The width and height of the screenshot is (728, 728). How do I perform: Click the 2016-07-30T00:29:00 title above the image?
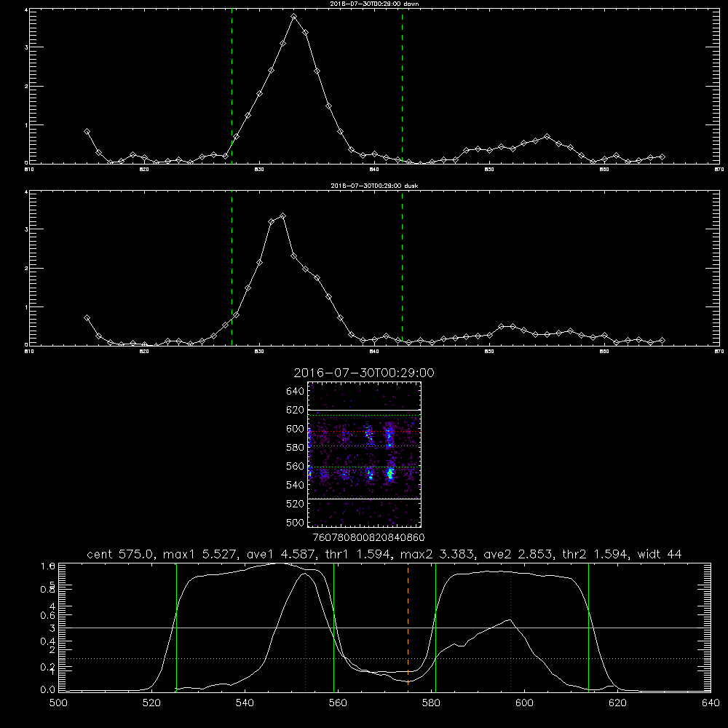click(x=364, y=373)
